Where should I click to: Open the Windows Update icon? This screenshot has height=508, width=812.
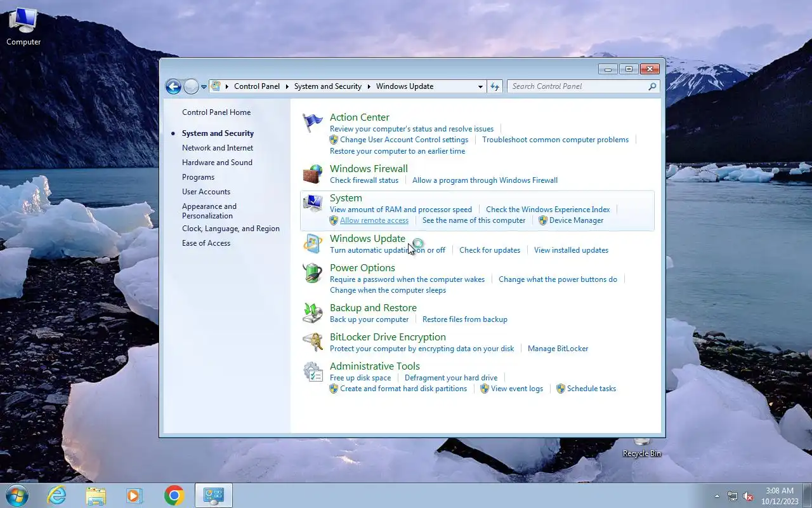[x=313, y=244]
